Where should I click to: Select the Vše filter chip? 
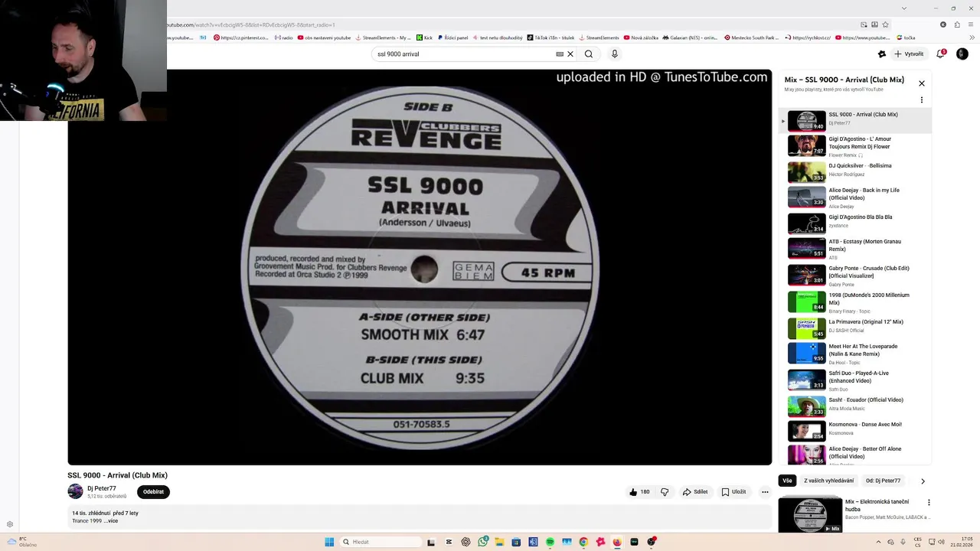tap(787, 481)
